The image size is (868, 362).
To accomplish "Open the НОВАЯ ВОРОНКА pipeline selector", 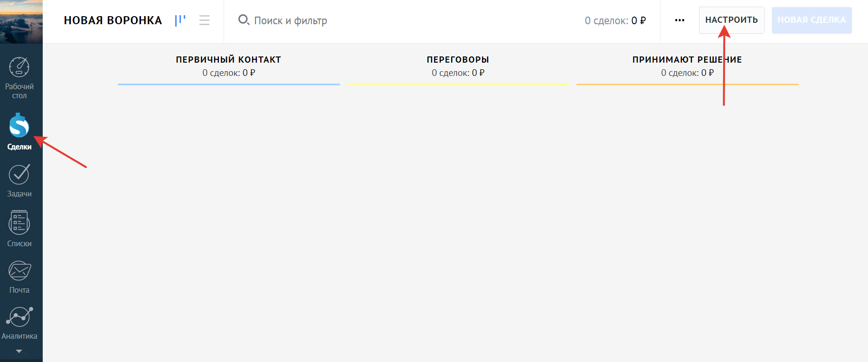I will (x=113, y=20).
